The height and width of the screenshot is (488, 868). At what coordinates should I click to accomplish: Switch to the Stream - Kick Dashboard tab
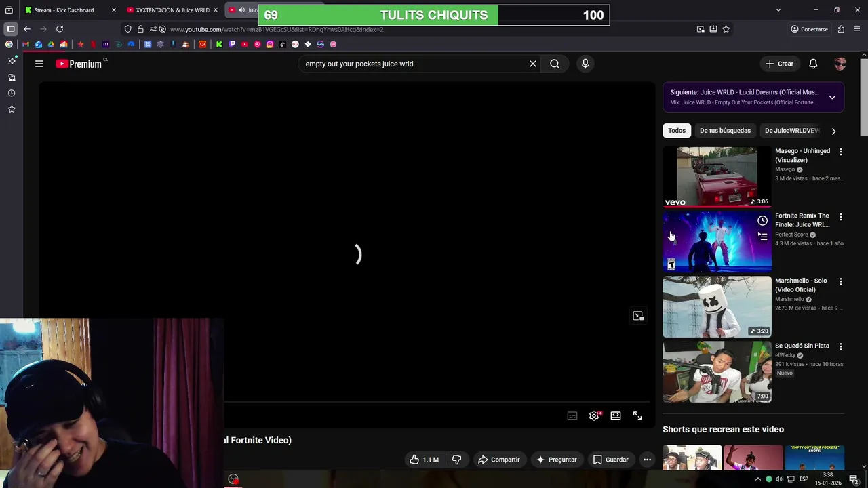click(x=64, y=10)
